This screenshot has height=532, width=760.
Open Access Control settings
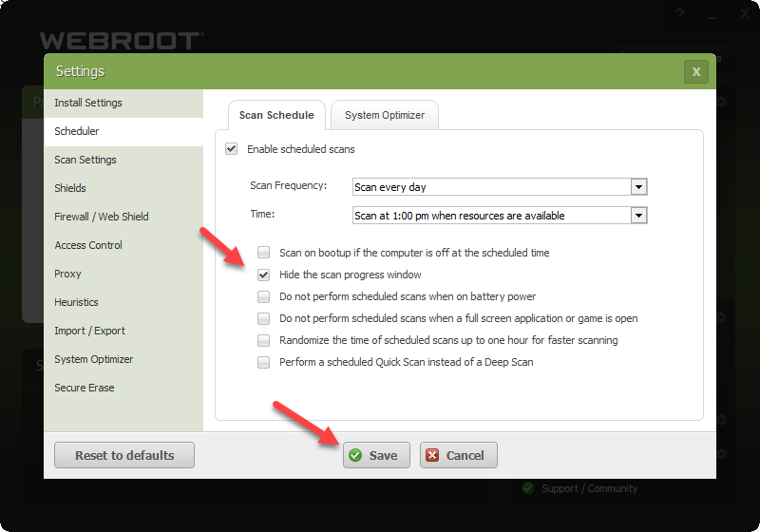[x=123, y=245]
